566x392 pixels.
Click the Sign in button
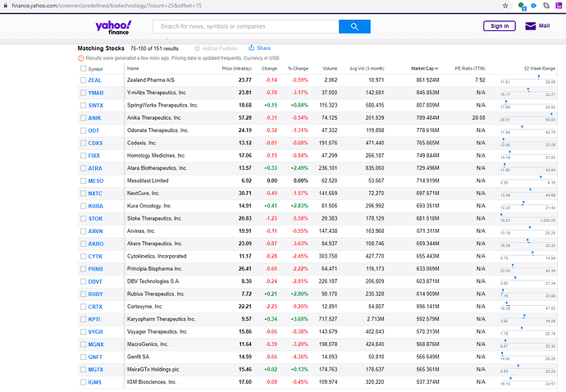pyautogui.click(x=500, y=26)
